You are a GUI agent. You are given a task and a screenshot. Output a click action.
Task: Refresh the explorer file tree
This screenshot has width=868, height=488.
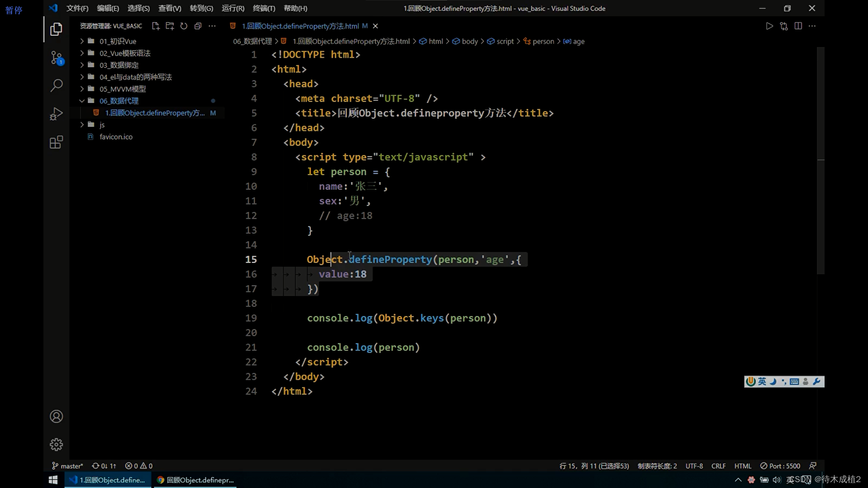pyautogui.click(x=184, y=26)
